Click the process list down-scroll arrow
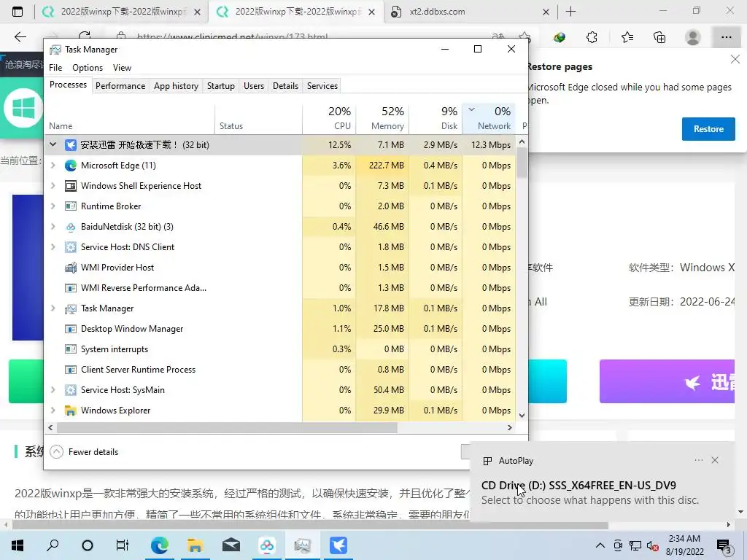This screenshot has height=560, width=747. [522, 415]
